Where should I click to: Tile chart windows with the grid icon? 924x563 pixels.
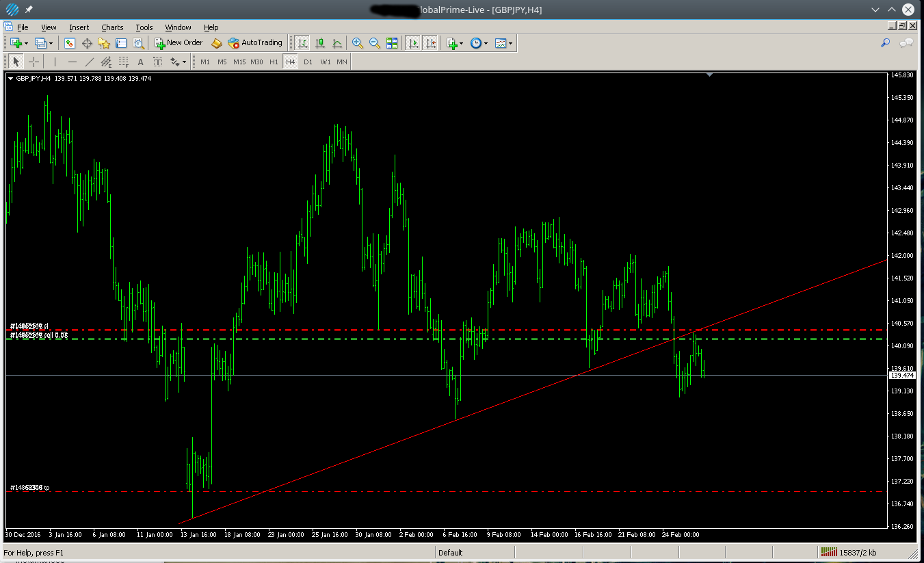coord(392,42)
